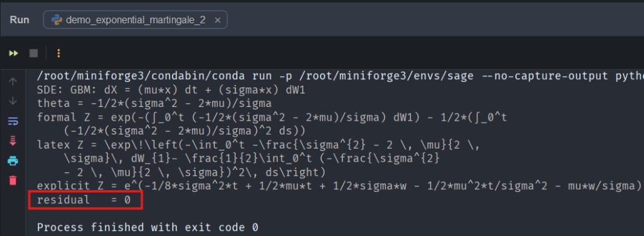
Task: Close the demo_exponential_martingale_2 tab
Action: pyautogui.click(x=218, y=20)
